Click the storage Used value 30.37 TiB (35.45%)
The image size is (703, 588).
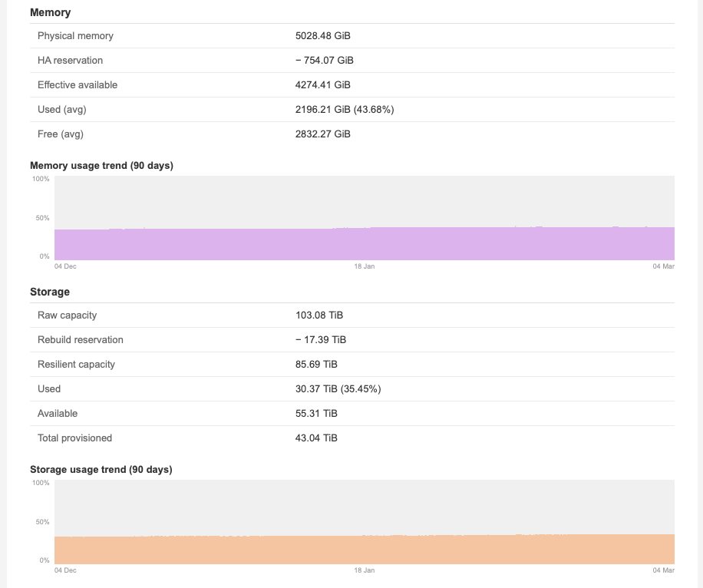(x=338, y=389)
